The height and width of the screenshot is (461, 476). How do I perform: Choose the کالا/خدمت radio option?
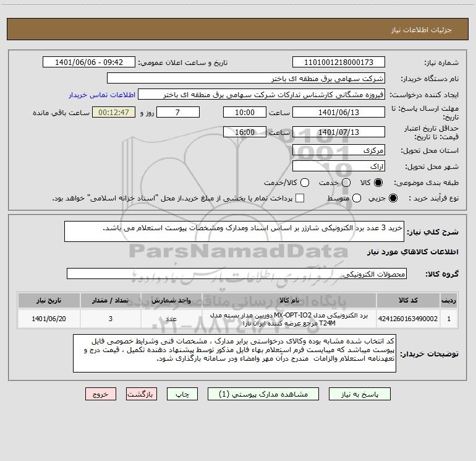point(305,183)
